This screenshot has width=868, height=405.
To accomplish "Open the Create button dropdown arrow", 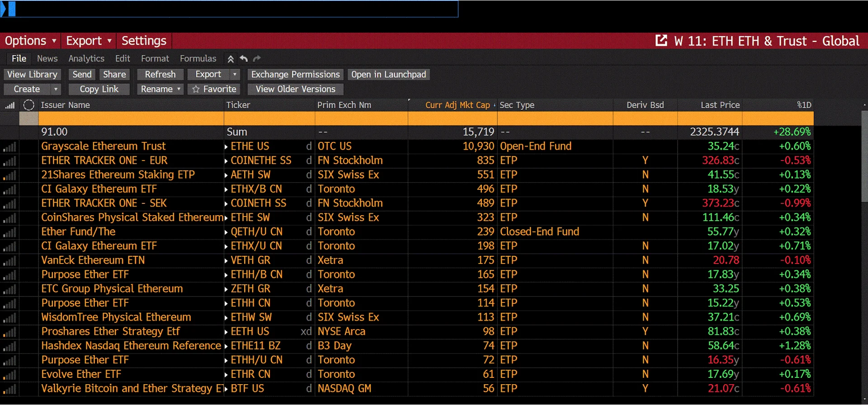I will click(56, 89).
